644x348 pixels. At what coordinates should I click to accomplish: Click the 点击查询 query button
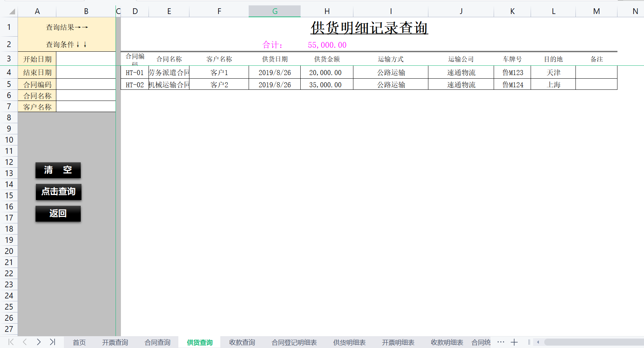coord(58,192)
